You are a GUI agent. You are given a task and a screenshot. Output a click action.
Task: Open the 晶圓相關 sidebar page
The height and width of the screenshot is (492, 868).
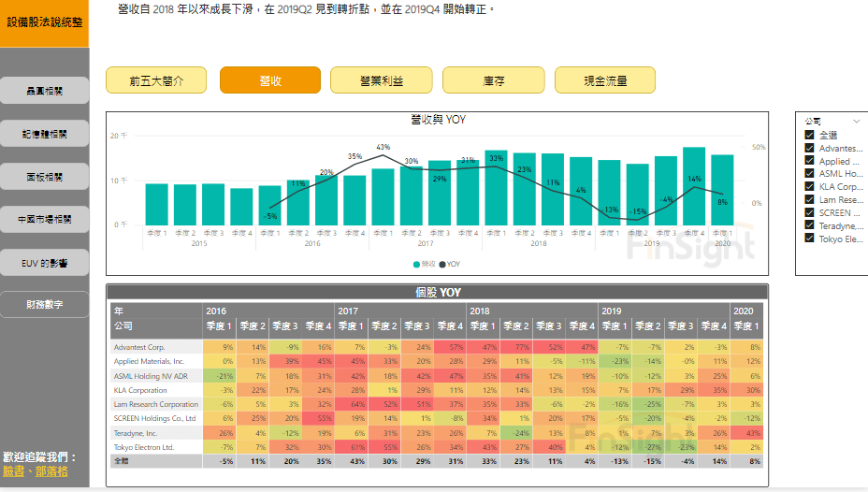point(45,91)
